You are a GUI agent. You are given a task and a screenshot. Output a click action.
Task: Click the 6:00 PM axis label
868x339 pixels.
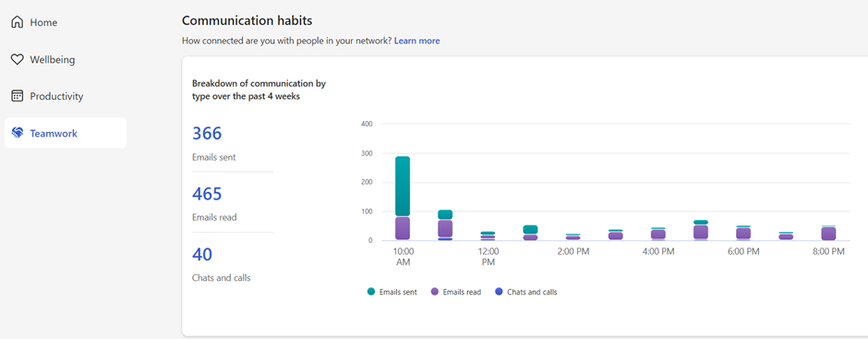[743, 251]
